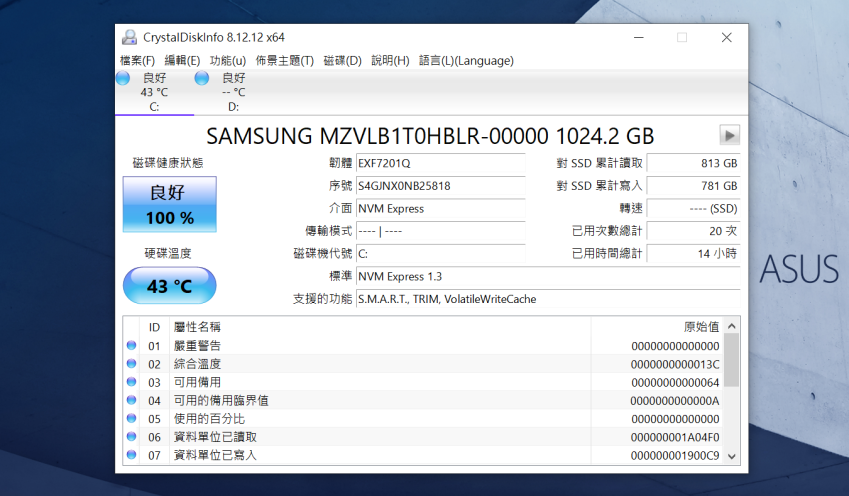
Task: Click the ID column header
Action: pyautogui.click(x=154, y=327)
